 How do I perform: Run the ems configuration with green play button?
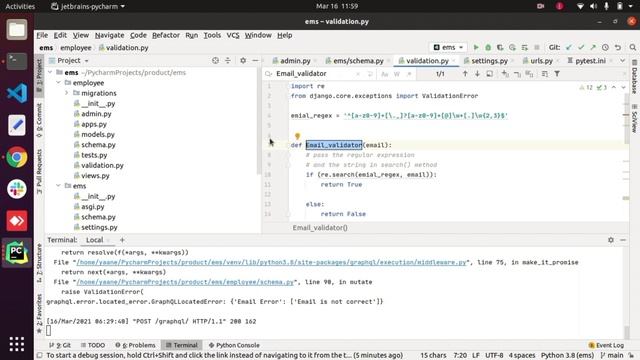(x=476, y=48)
